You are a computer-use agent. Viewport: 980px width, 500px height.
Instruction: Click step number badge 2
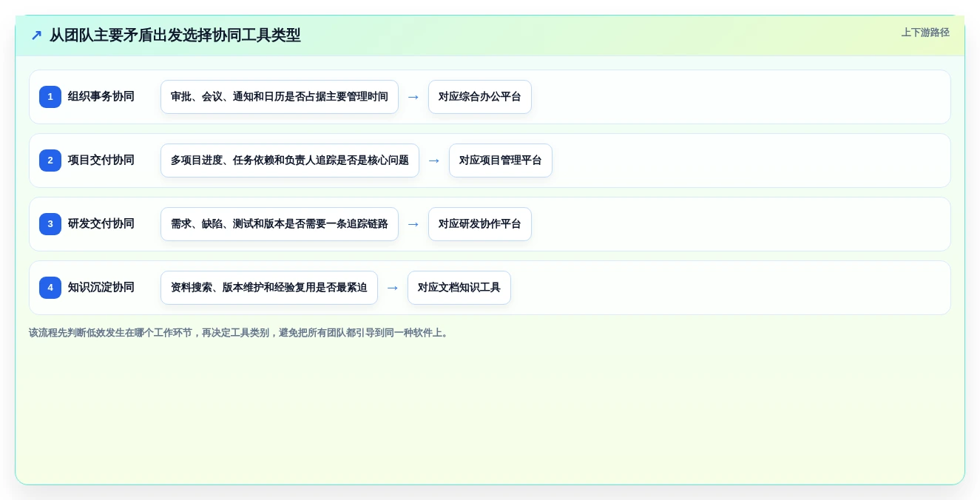pyautogui.click(x=50, y=161)
